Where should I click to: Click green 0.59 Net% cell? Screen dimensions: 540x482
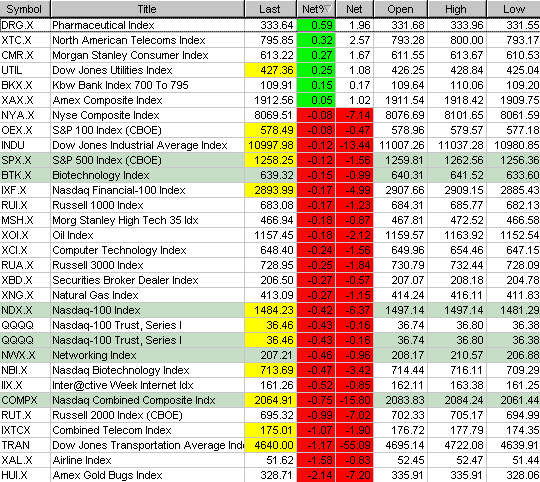316,25
